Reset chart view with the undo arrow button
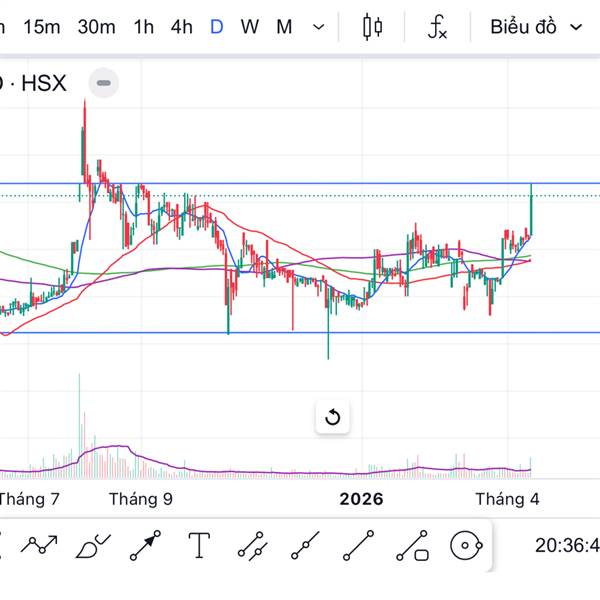 pyautogui.click(x=332, y=417)
